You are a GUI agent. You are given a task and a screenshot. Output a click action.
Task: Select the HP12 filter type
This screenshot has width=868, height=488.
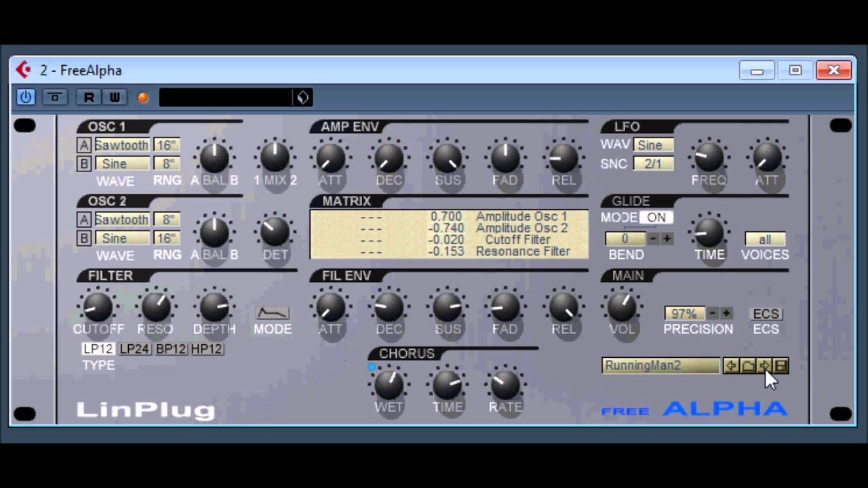(x=207, y=349)
